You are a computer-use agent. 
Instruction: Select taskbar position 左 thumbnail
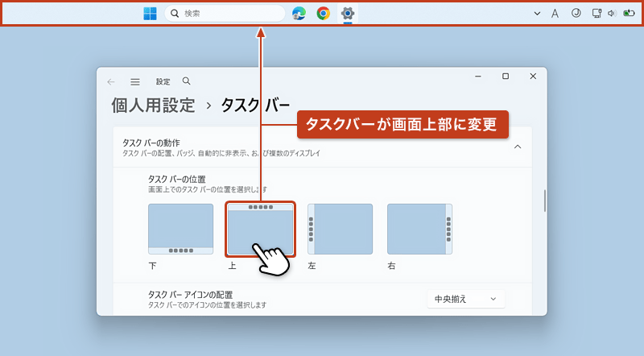pos(340,229)
